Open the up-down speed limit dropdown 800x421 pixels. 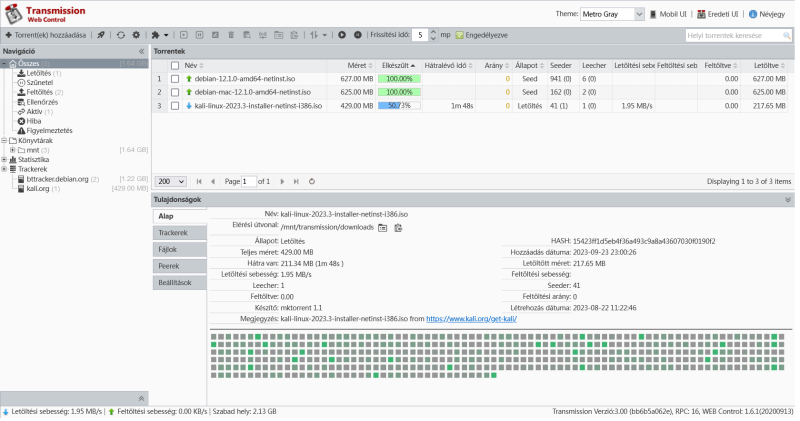318,35
